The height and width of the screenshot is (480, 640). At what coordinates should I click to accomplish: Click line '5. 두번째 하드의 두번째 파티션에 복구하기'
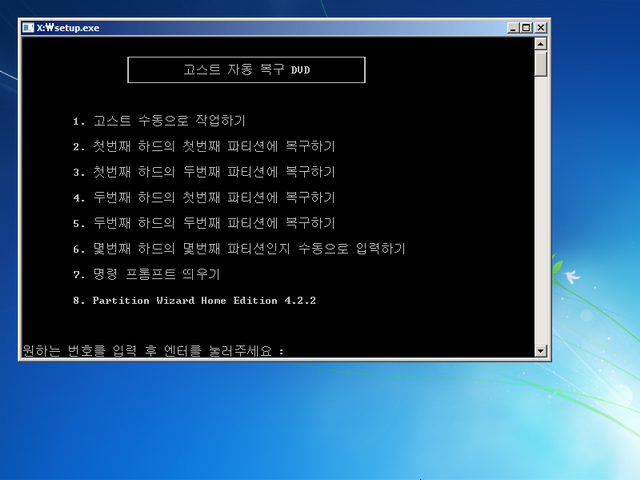click(204, 223)
